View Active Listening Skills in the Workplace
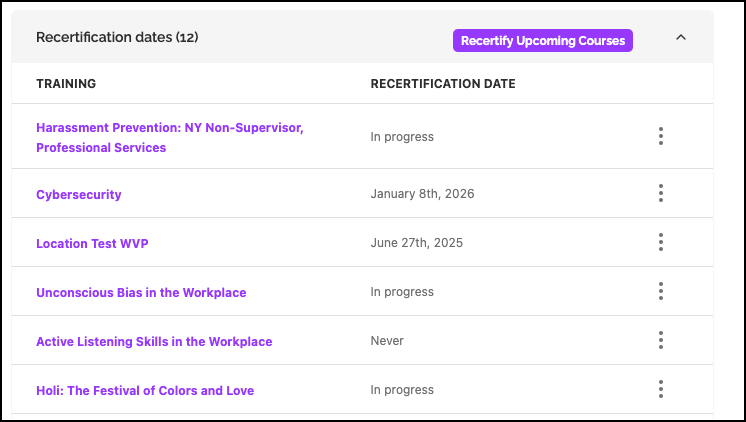 tap(154, 342)
